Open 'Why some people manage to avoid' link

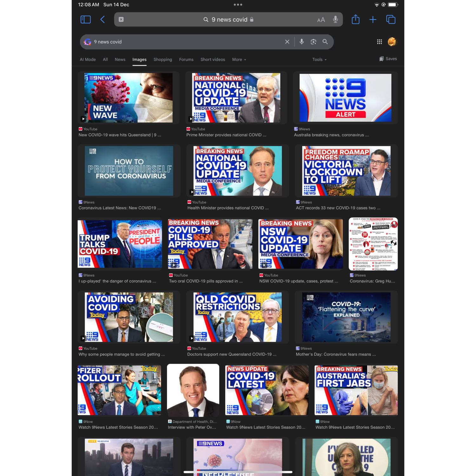pyautogui.click(x=122, y=354)
